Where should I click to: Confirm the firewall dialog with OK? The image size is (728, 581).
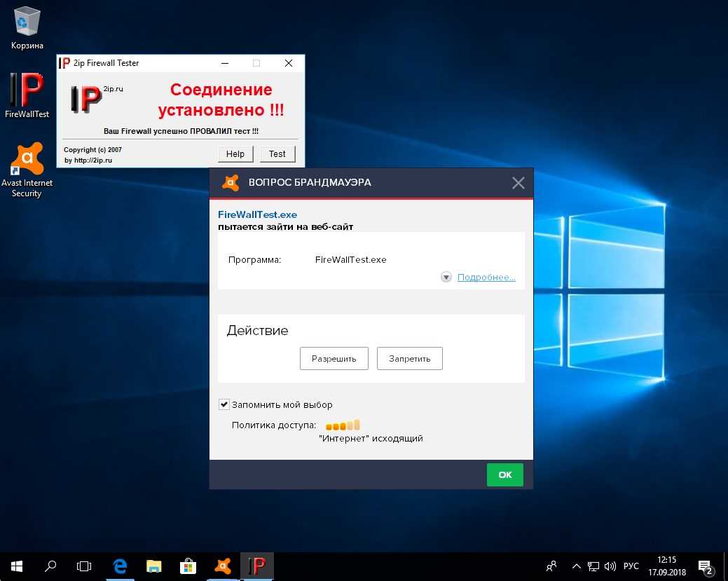pos(504,474)
